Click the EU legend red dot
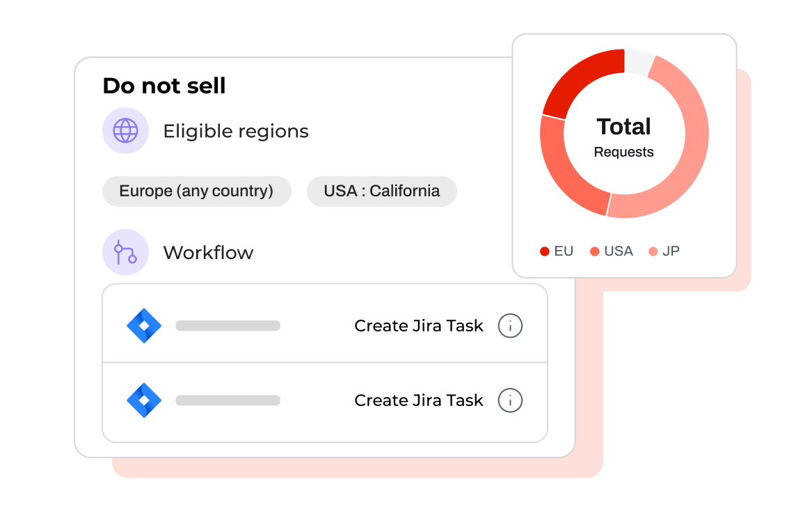Viewport: 812px width, 514px height. point(545,251)
